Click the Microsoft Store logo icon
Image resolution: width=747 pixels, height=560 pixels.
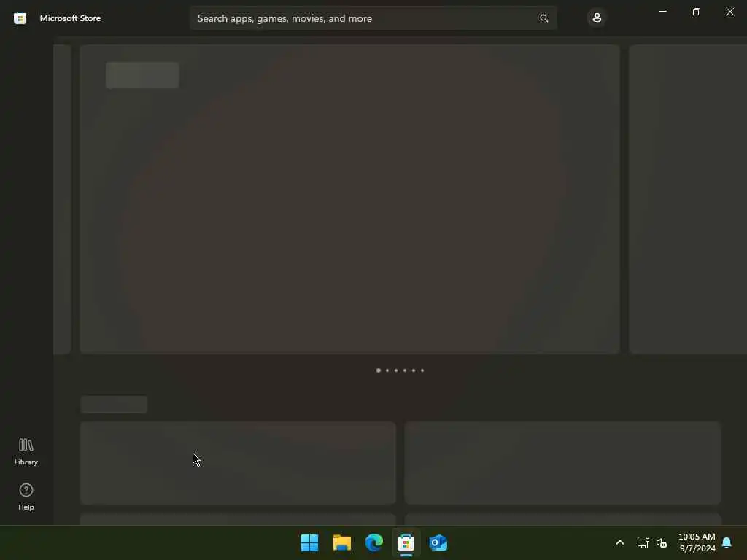coord(20,18)
